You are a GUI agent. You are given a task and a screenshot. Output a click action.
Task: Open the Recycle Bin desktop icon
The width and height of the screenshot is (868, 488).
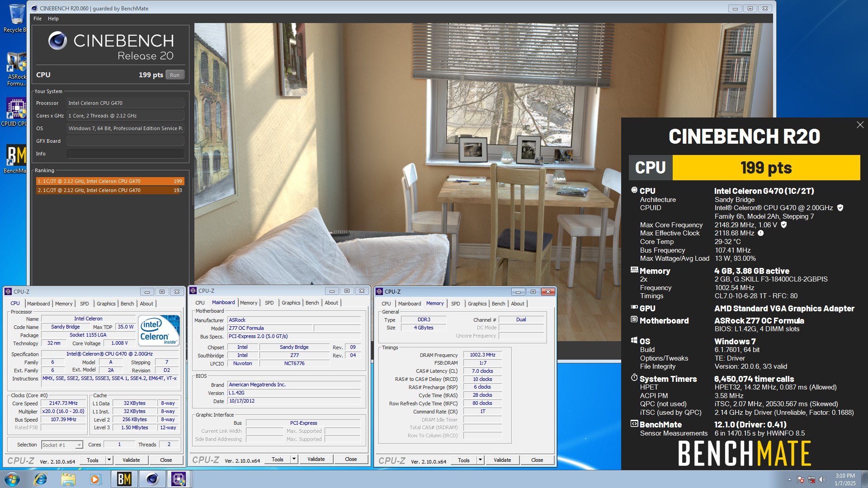[16, 18]
